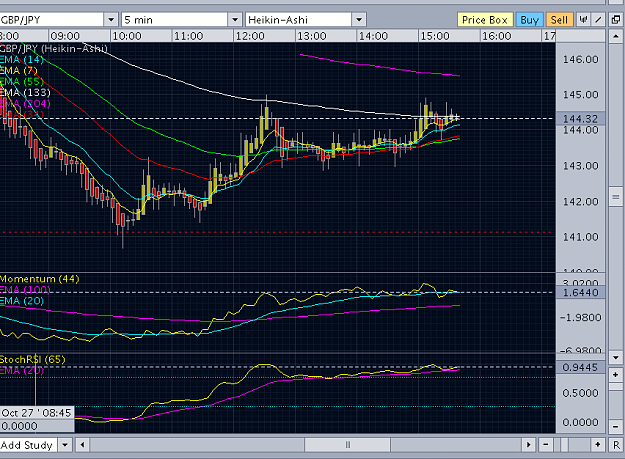Select the EMA (204) study label
Image resolution: width=625 pixels, height=459 pixels.
click(x=25, y=104)
